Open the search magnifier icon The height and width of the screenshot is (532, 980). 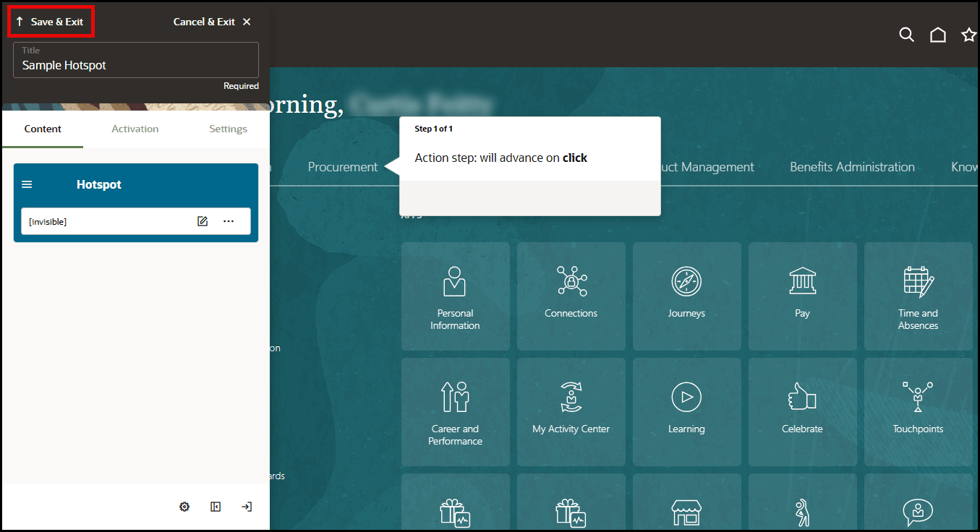point(906,35)
